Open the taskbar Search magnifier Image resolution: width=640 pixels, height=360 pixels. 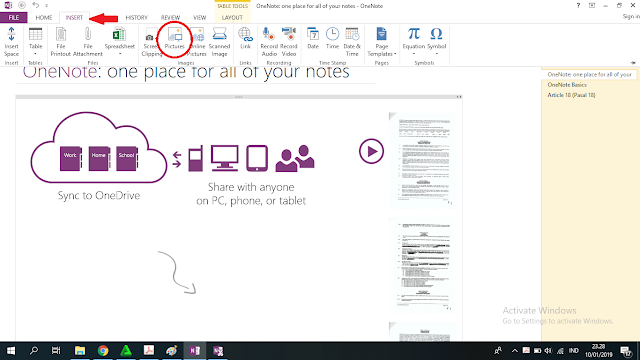33,351
